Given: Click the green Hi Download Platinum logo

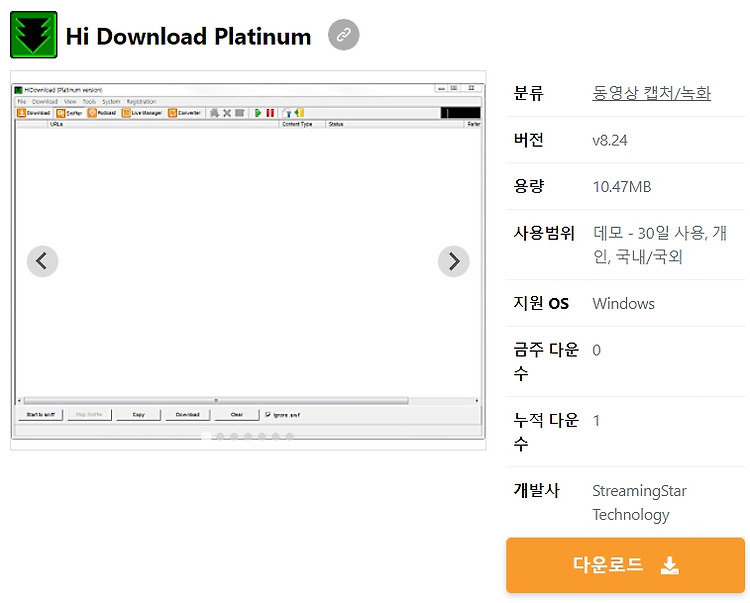Looking at the screenshot, I should [x=33, y=35].
